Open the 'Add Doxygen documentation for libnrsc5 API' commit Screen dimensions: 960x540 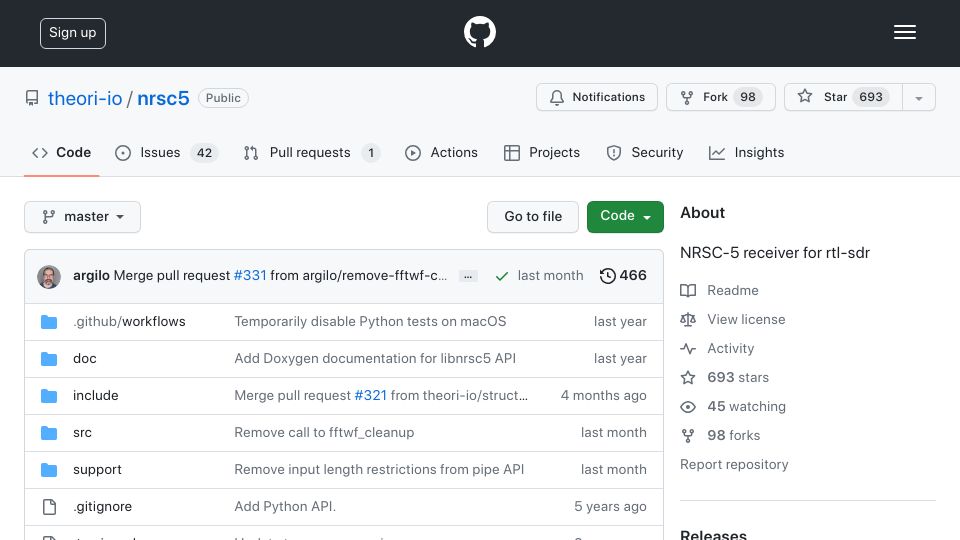[x=375, y=358]
